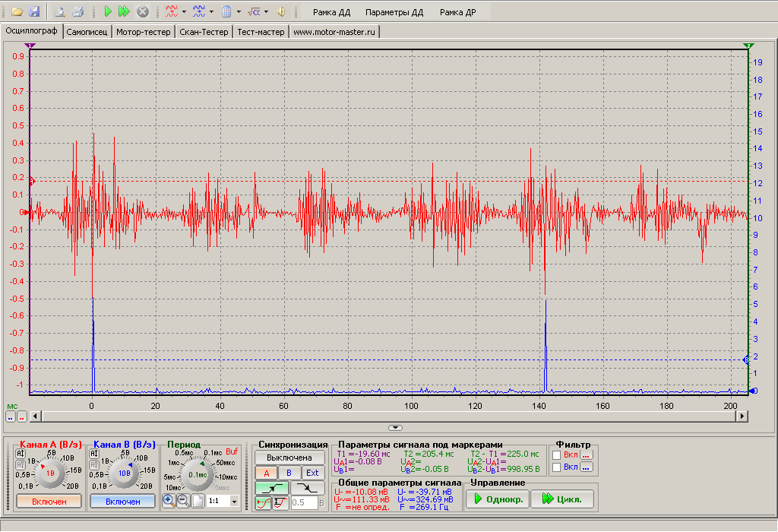Open dropdown arrow next to red waveform icon

click(184, 11)
